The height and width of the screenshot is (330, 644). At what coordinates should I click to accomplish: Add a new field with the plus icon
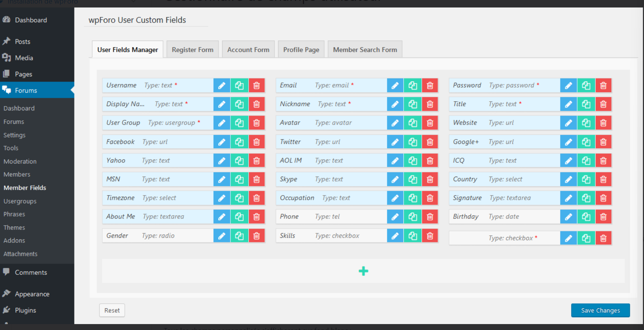tap(363, 271)
